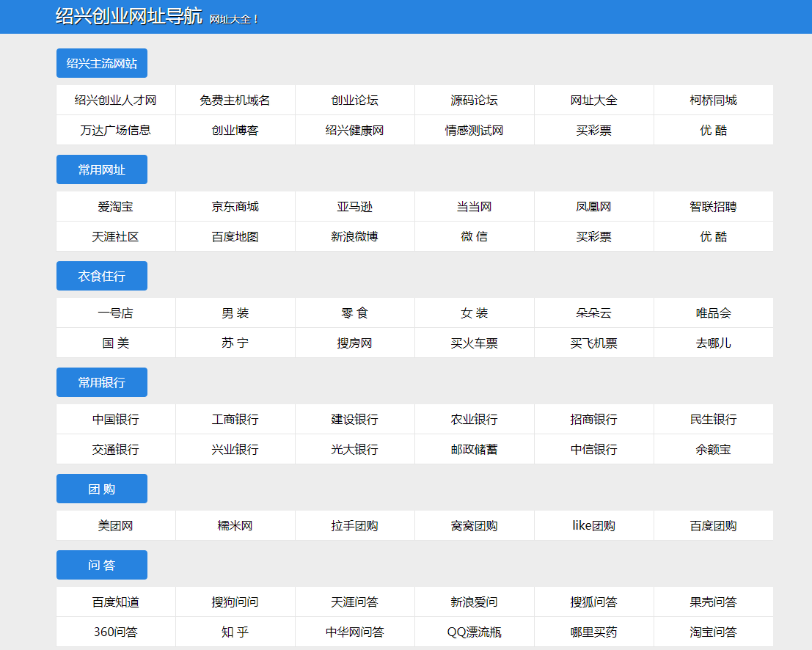Click 买飞机票
The width and height of the screenshot is (812, 650).
click(x=594, y=343)
